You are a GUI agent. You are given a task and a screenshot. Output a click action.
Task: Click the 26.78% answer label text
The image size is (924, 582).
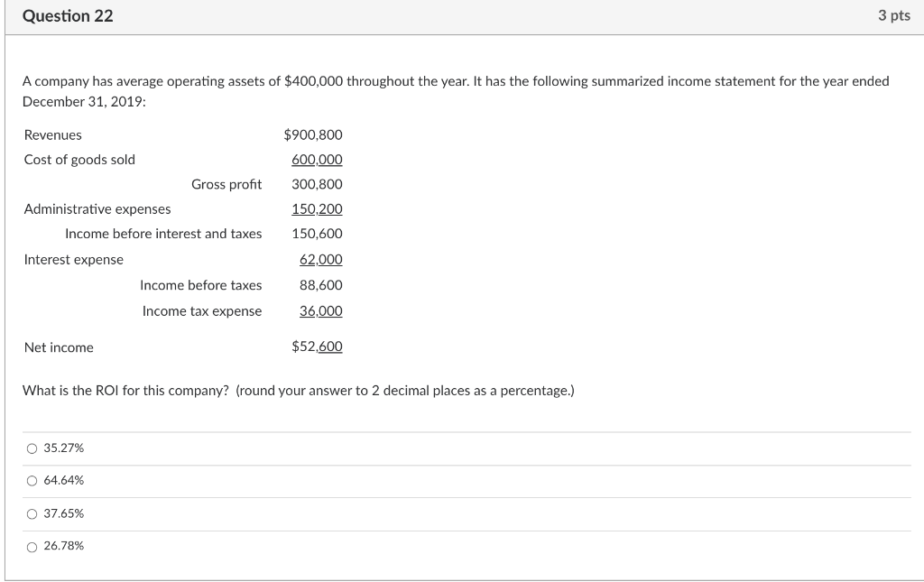[63, 546]
